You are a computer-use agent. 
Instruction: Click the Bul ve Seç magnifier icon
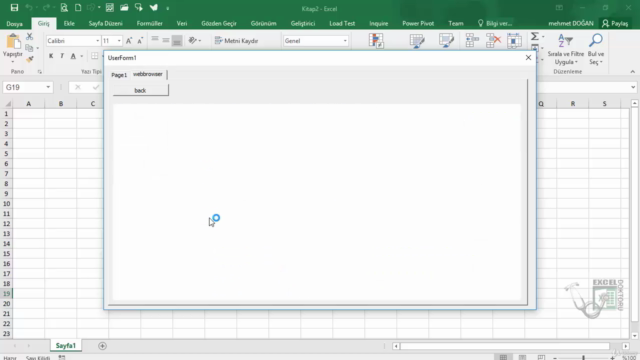pos(596,40)
